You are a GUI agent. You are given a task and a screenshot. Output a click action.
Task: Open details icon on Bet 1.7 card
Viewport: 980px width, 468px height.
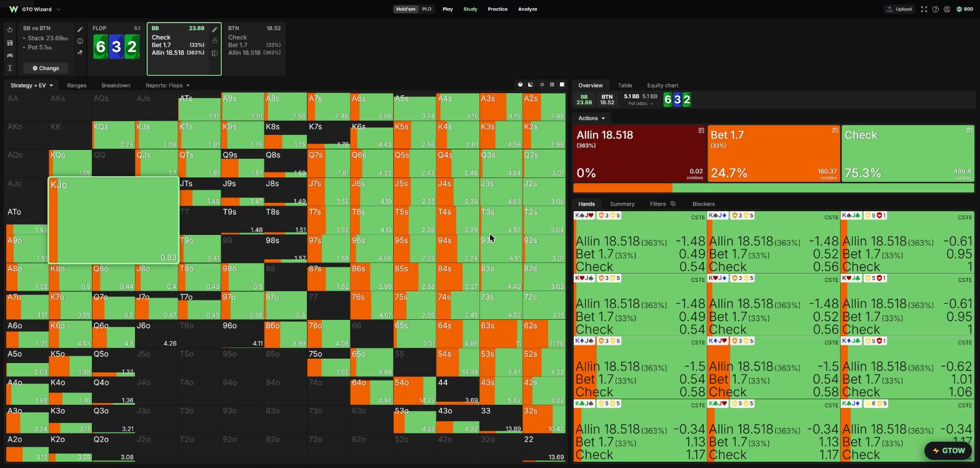[835, 131]
